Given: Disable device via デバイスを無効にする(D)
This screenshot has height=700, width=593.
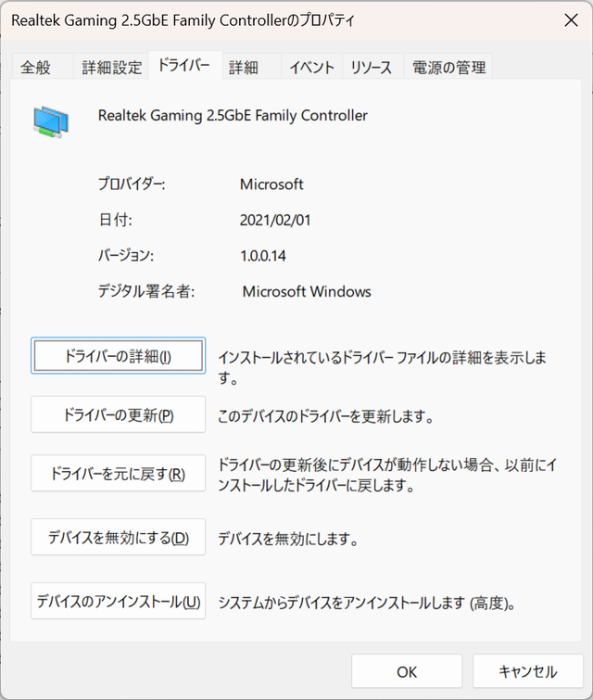Looking at the screenshot, I should [x=119, y=537].
